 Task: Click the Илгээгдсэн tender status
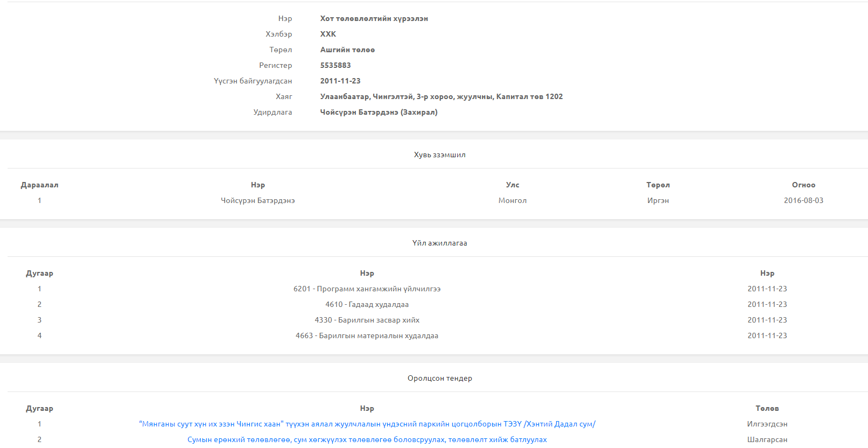coord(767,424)
